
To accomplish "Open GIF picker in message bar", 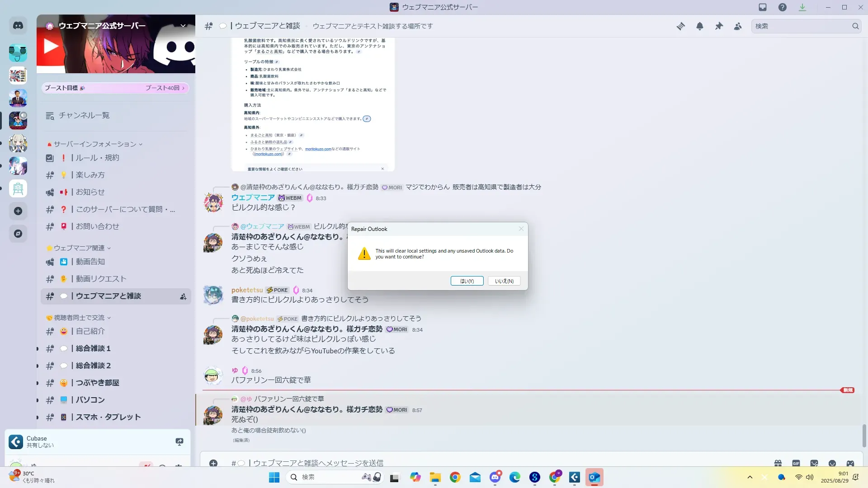I will tap(796, 463).
